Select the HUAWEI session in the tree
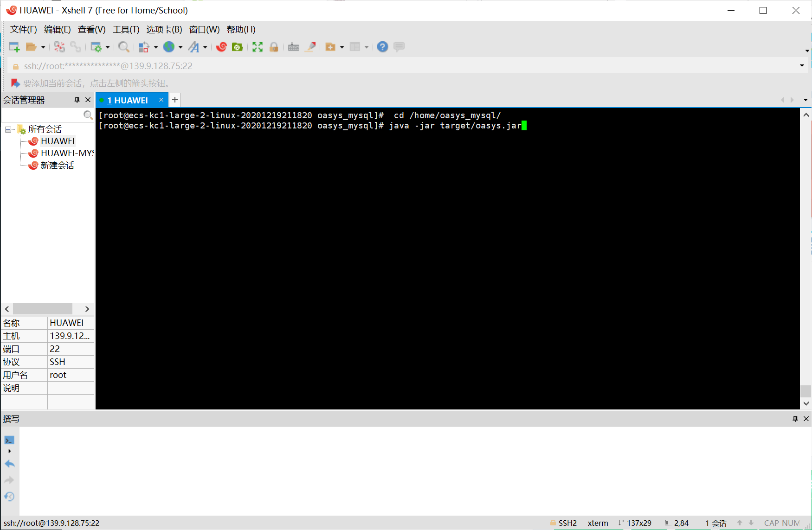The height and width of the screenshot is (530, 812). [x=58, y=141]
